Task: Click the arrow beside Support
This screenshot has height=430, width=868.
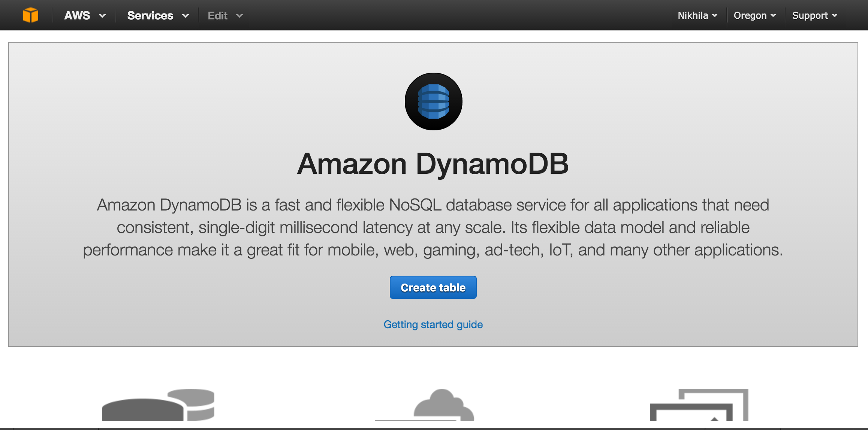Action: tap(835, 16)
